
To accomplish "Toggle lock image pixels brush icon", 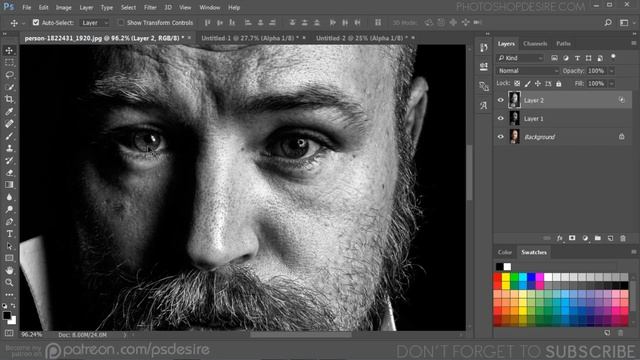I will pos(528,84).
